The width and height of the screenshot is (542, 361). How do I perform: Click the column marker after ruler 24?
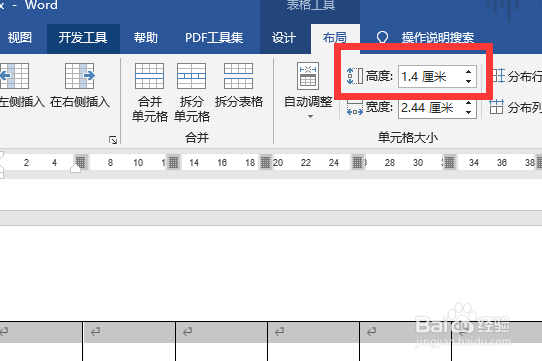click(x=357, y=162)
